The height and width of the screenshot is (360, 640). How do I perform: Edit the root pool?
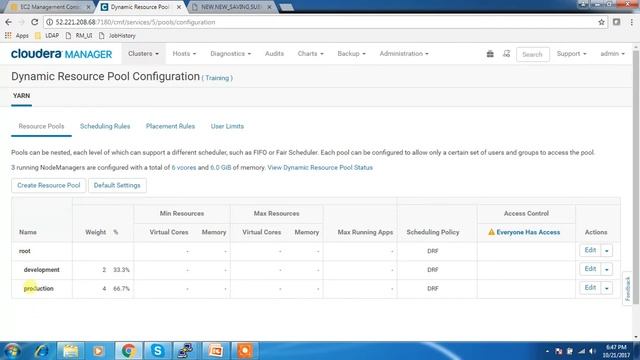590,250
